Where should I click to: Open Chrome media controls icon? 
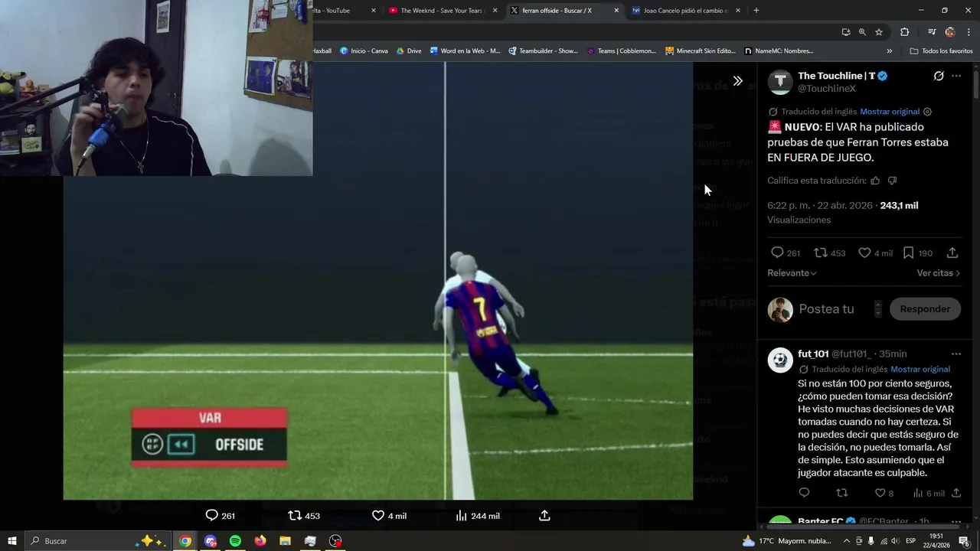tap(932, 32)
